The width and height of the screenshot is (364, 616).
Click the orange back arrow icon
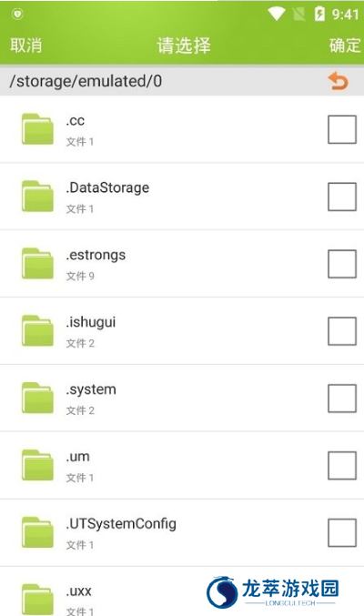[338, 81]
